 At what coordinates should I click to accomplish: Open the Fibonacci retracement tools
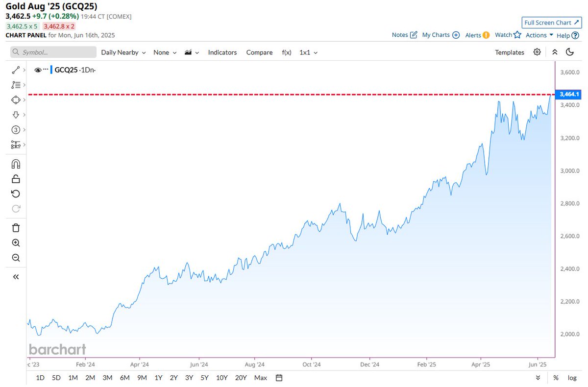[15, 85]
